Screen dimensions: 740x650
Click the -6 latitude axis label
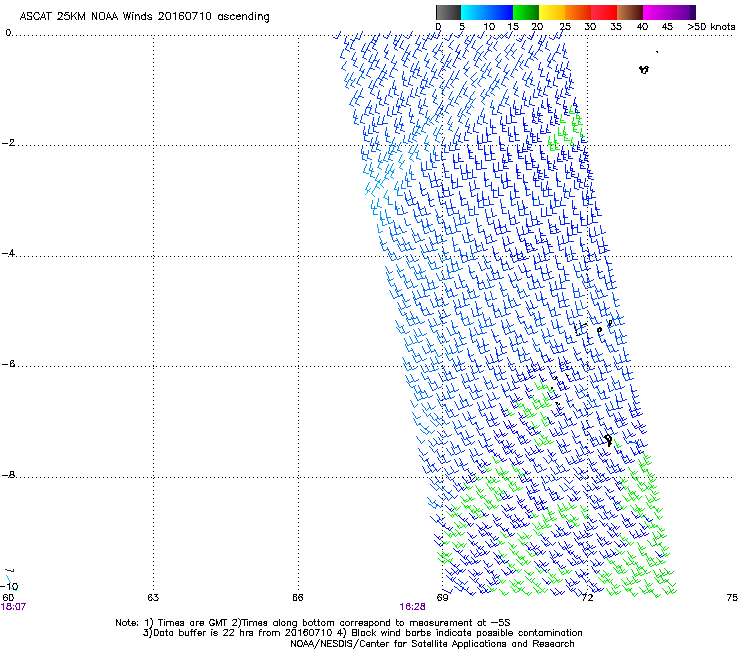click(x=8, y=364)
